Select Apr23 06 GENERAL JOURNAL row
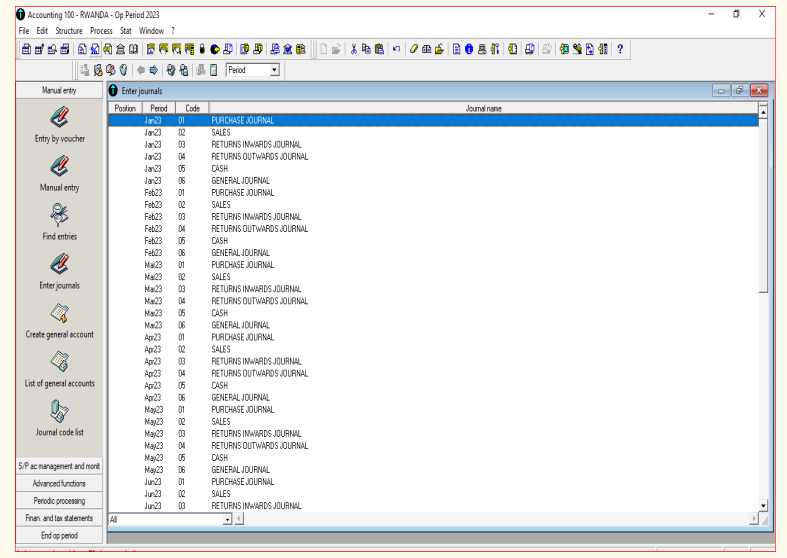This screenshot has height=558, width=787. 433,397
